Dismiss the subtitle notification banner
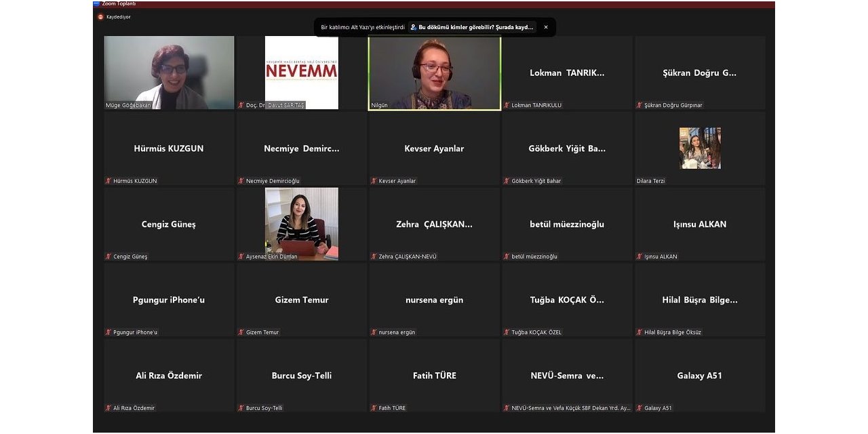Screen dimensions: 868x434 546,27
